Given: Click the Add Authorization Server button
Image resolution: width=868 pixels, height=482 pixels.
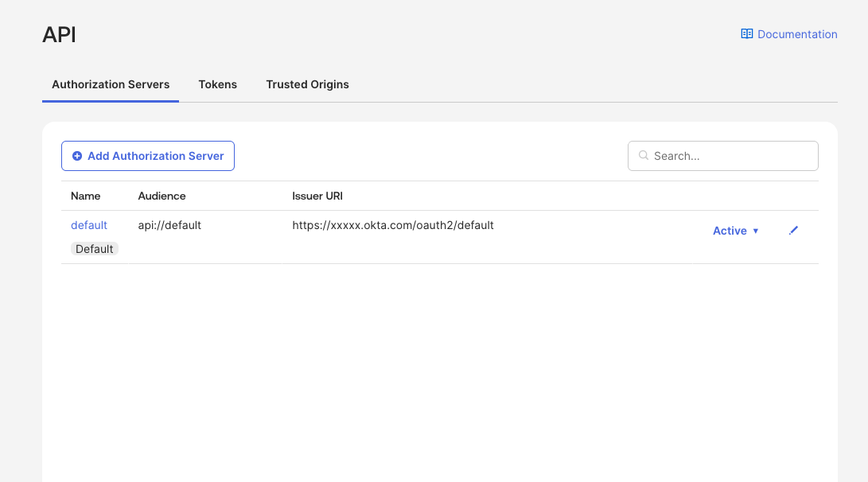Looking at the screenshot, I should (147, 155).
